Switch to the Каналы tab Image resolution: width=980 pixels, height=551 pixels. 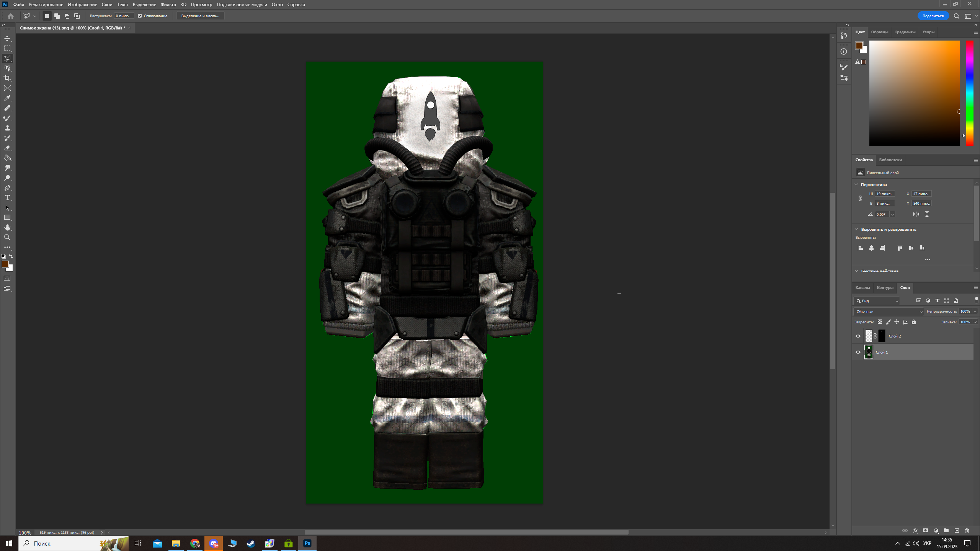(x=862, y=288)
